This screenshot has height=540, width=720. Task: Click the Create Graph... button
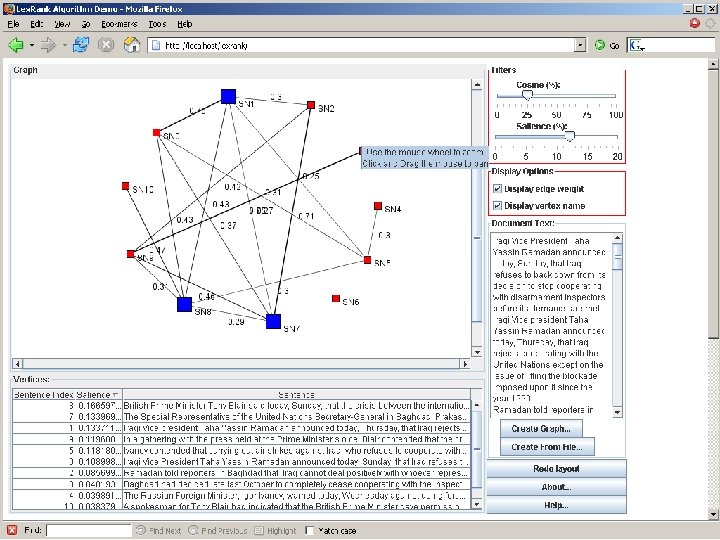541,428
